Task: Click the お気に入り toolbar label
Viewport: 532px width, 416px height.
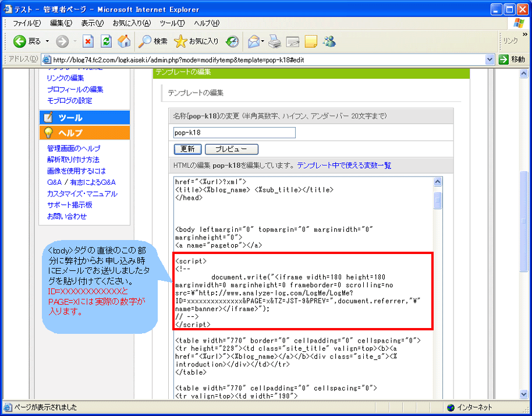Action: pos(204,41)
